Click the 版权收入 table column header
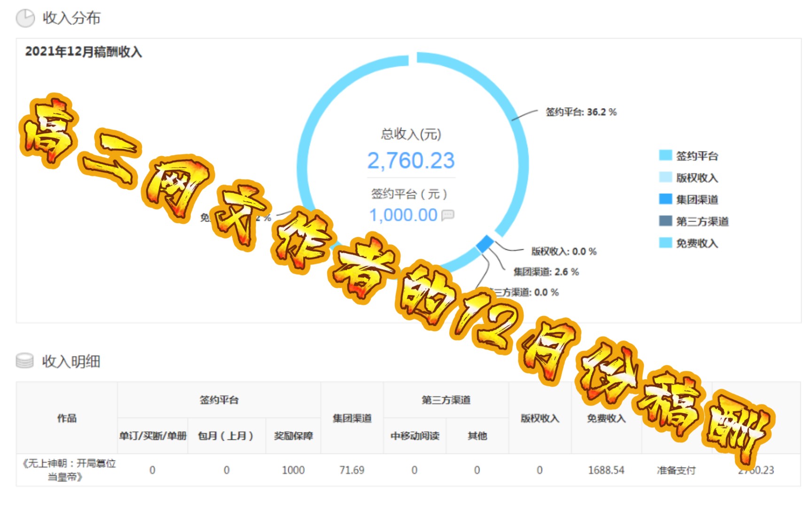The width and height of the screenshot is (812, 508). pyautogui.click(x=540, y=418)
